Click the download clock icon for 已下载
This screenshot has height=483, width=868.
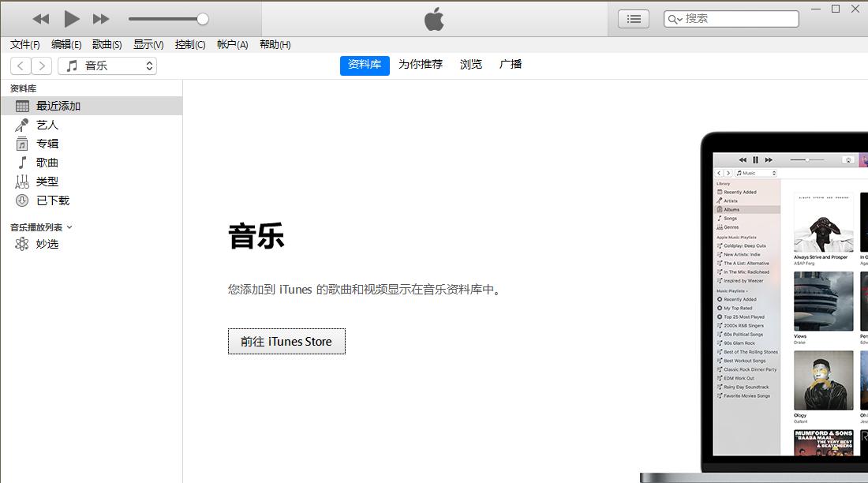click(21, 200)
